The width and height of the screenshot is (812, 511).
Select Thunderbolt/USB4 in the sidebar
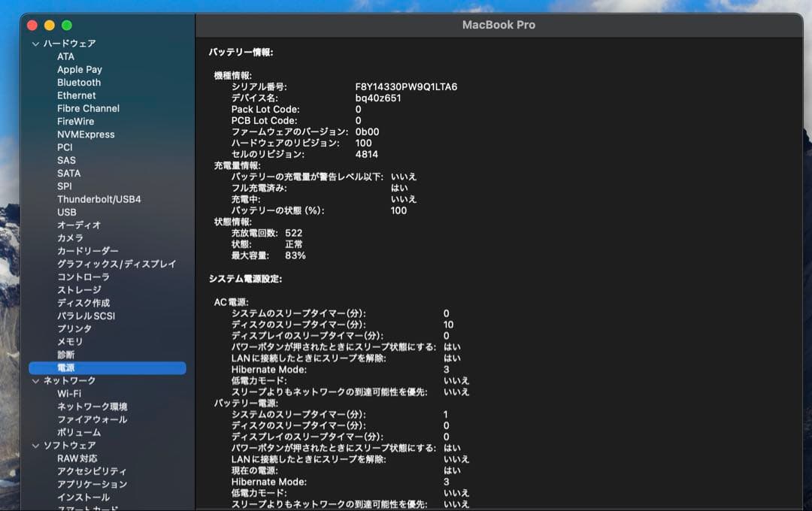99,199
